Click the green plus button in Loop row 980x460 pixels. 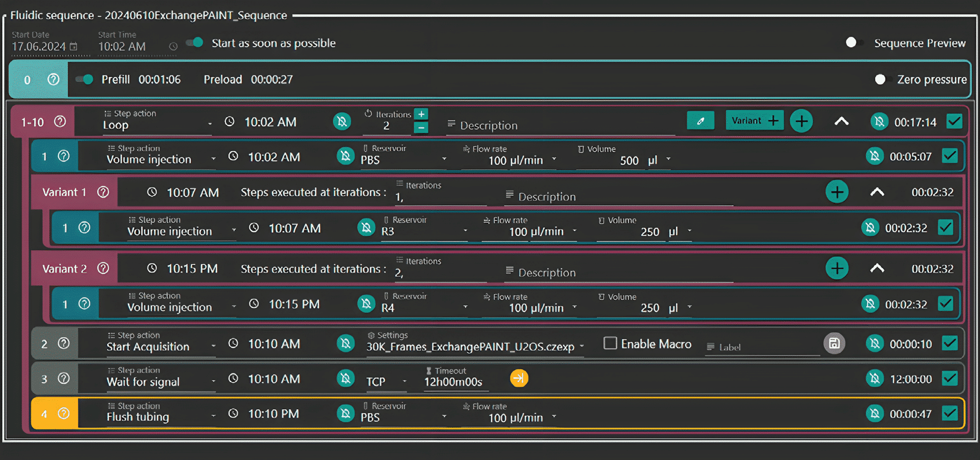point(801,121)
